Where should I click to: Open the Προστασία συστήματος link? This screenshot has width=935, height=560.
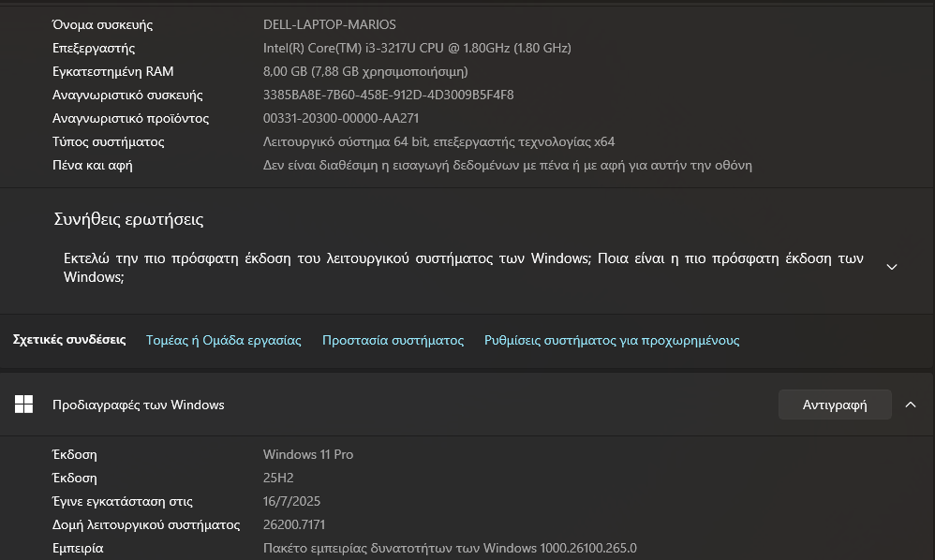coord(393,340)
